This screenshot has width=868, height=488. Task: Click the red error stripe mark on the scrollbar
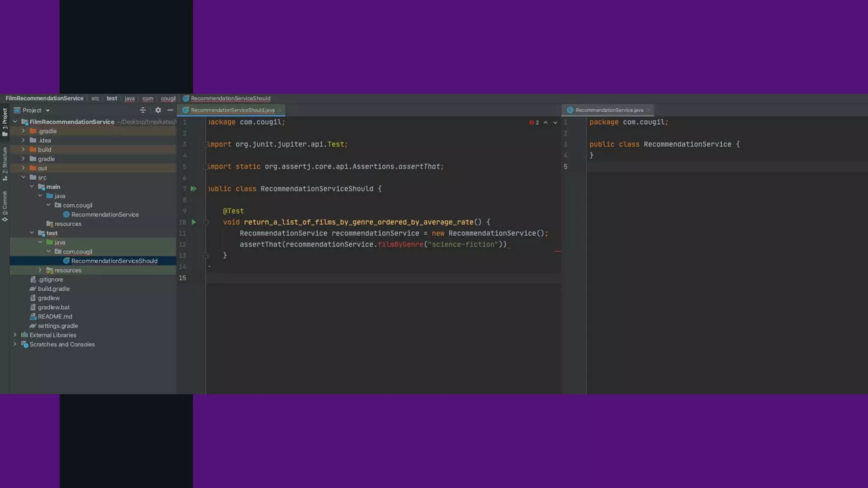click(557, 252)
